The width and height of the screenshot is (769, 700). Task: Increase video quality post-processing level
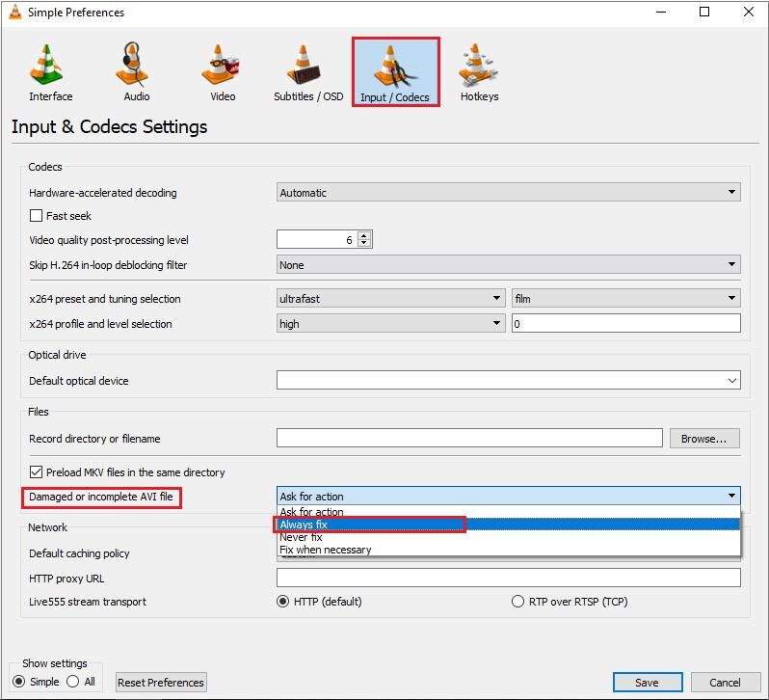(364, 235)
